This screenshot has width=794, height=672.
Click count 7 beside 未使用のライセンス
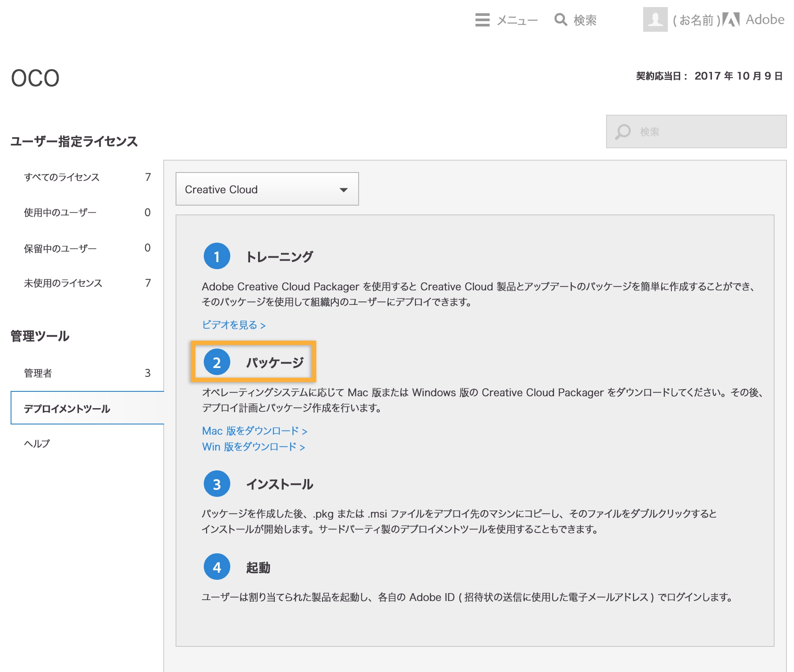148,283
